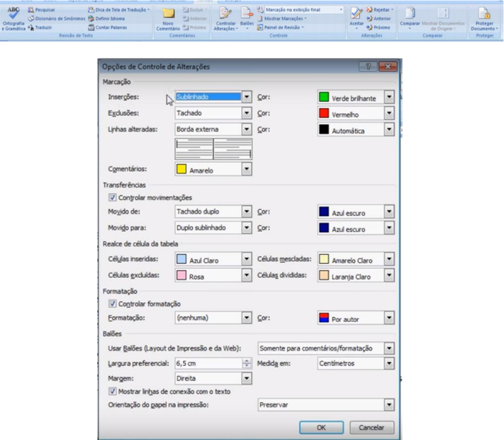Toggle Mostrar linhas de conexão com o texto
The width and height of the screenshot is (504, 440).
click(x=112, y=391)
